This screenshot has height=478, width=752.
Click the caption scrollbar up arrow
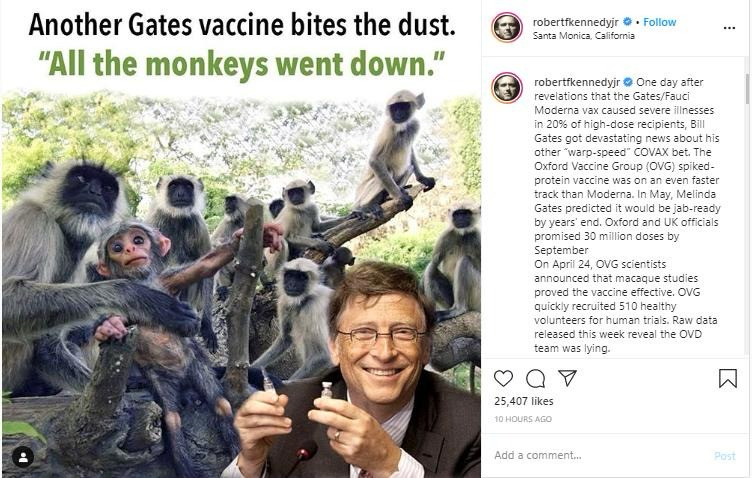click(746, 75)
